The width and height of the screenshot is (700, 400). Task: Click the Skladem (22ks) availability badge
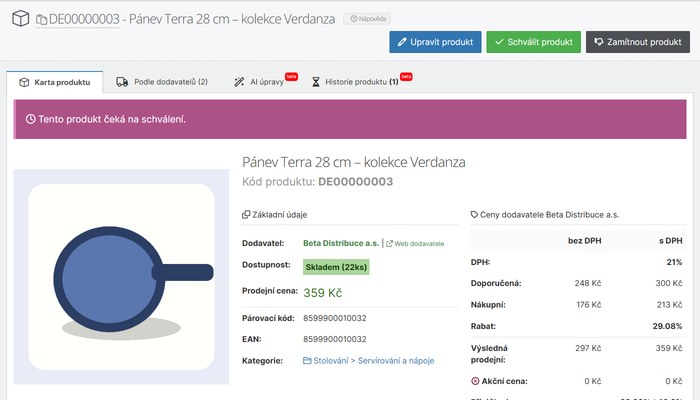tap(336, 267)
